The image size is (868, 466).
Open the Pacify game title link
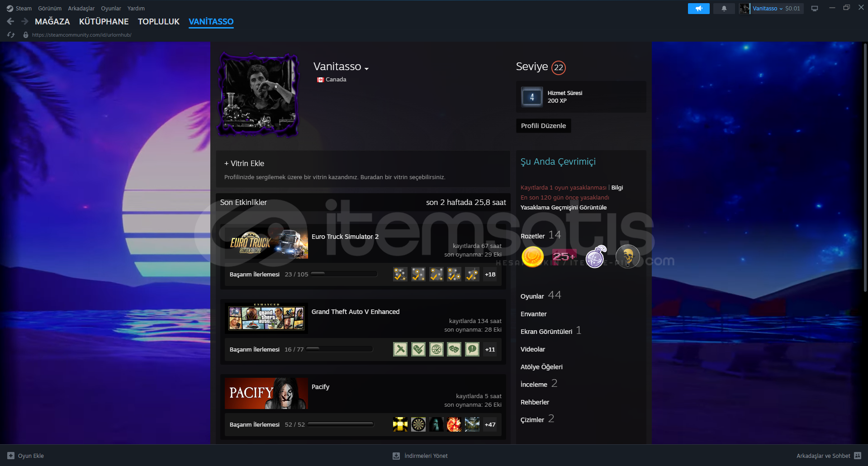coord(320,387)
